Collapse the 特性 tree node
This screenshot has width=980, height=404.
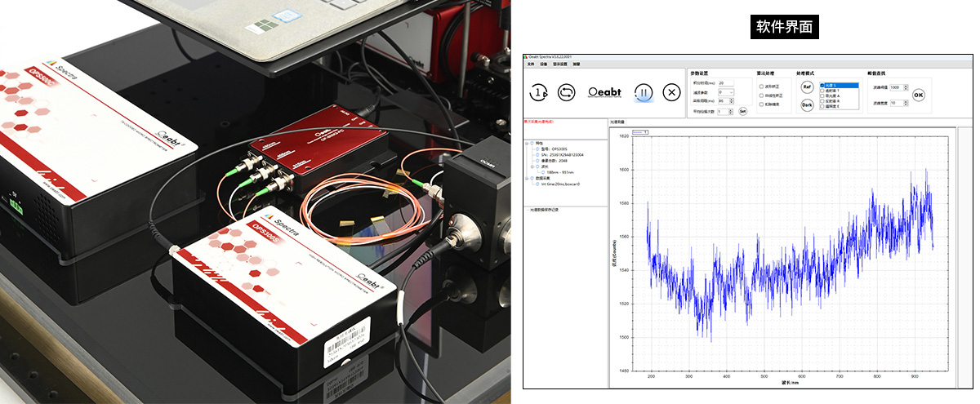(528, 143)
